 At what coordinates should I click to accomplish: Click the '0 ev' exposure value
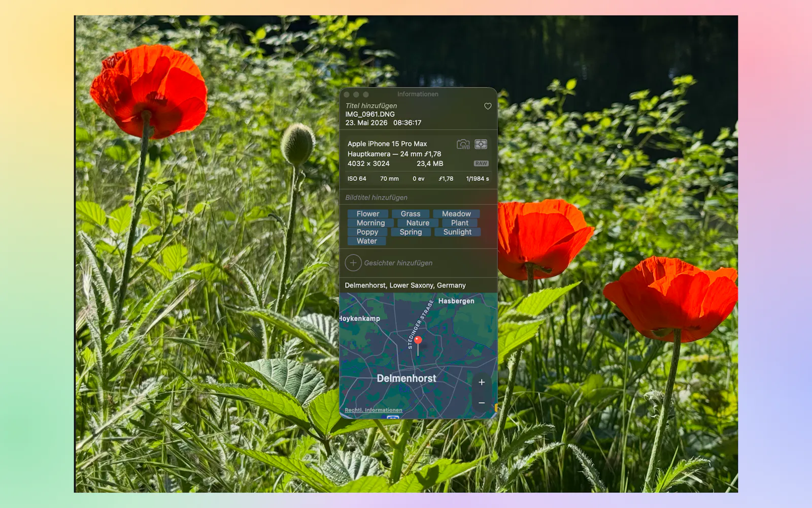pyautogui.click(x=419, y=179)
